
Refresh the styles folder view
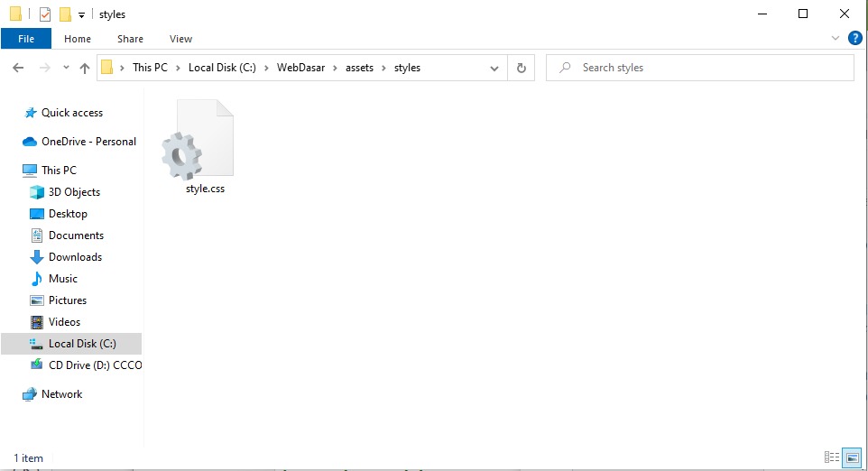point(521,68)
